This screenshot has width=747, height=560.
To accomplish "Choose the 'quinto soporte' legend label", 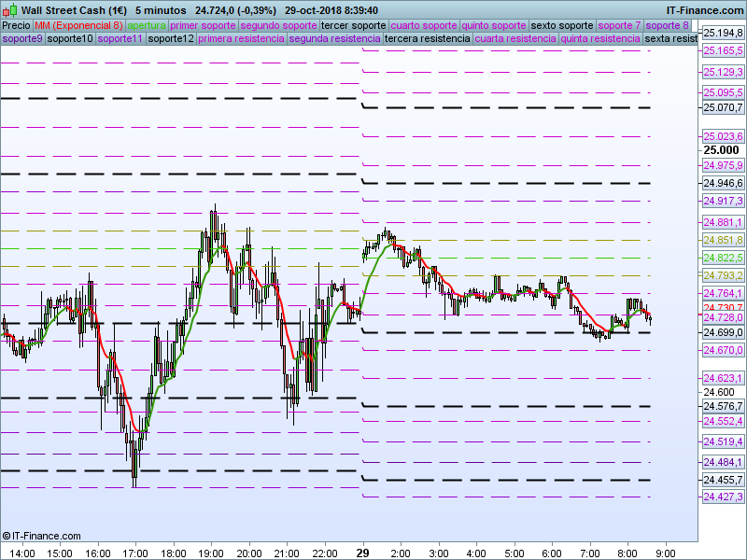I will click(x=494, y=25).
